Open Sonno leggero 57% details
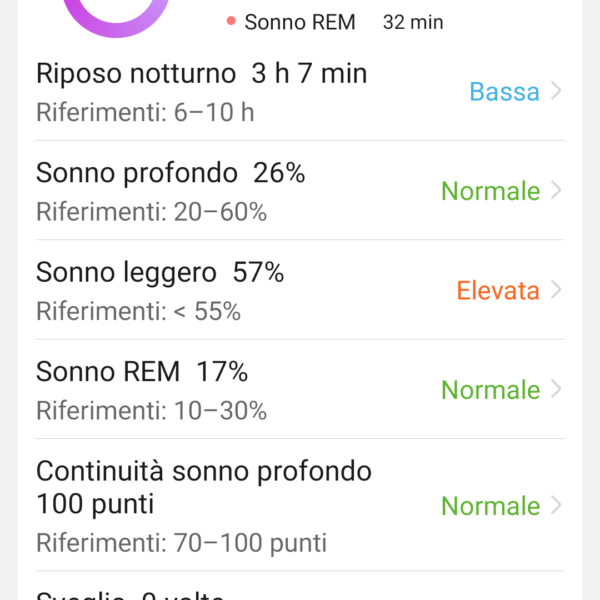Viewport: 600px width, 600px height. coord(300,290)
